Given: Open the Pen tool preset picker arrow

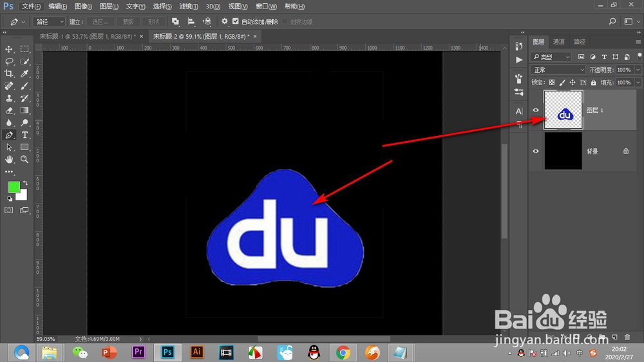Looking at the screenshot, I should (23, 22).
